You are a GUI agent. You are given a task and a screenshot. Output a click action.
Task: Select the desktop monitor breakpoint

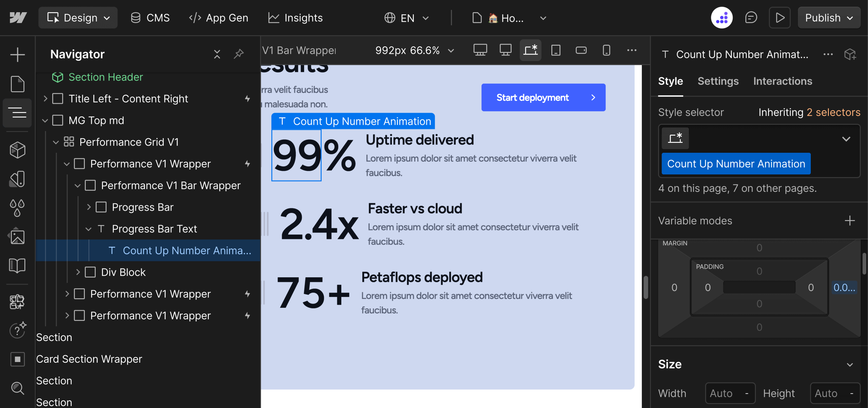click(x=505, y=50)
